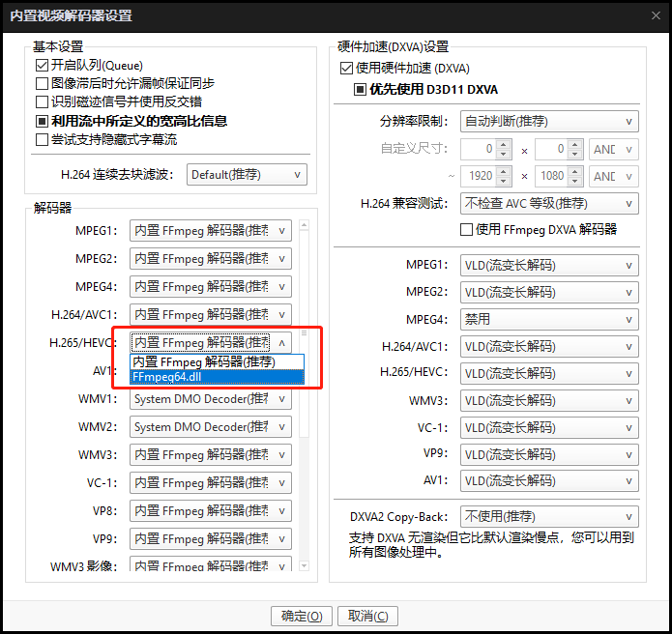Screen dimensions: 672x634
Task: Check 使用 FFmpeg DXVA 解码器 option
Action: pos(467,229)
